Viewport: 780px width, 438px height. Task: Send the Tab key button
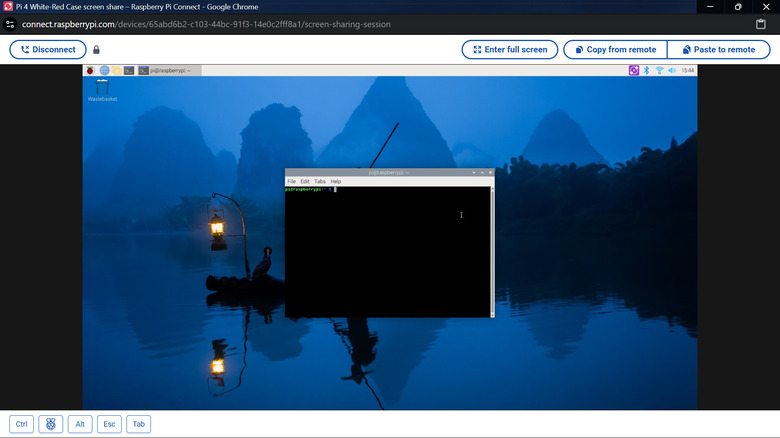(139, 424)
